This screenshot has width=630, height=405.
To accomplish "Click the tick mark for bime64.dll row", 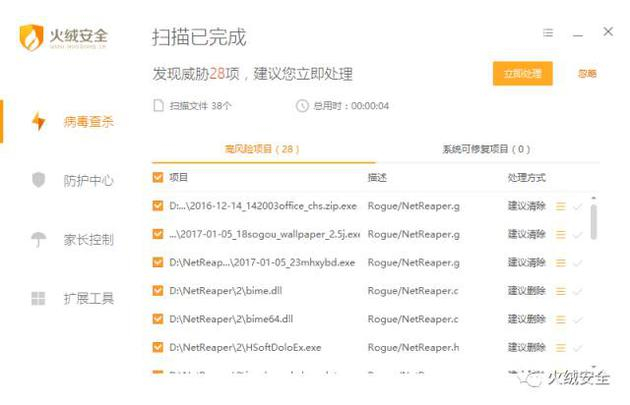I will coord(578,319).
